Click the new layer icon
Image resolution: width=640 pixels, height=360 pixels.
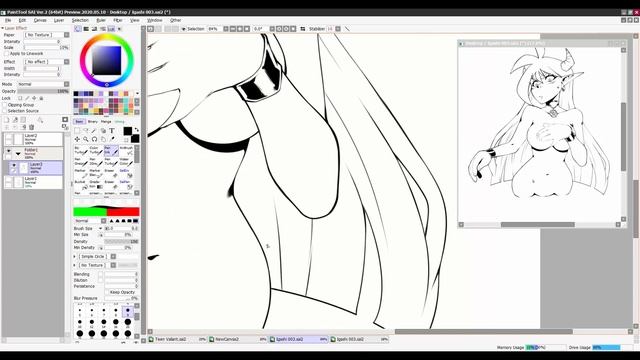click(x=7, y=120)
